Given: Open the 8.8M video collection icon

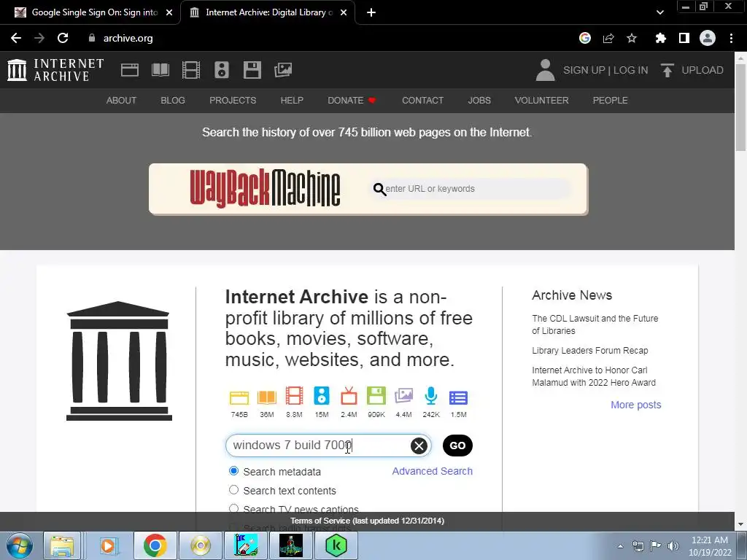Looking at the screenshot, I should 295,396.
